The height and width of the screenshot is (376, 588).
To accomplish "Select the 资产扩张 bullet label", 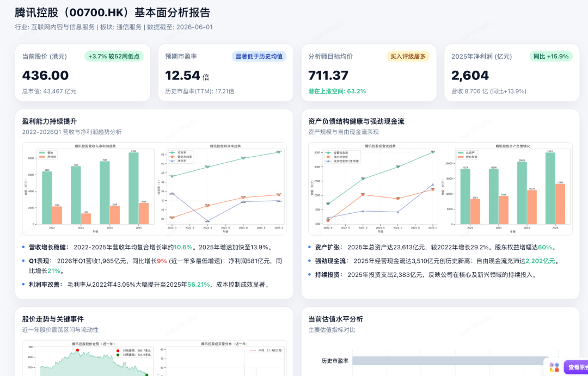I will [x=329, y=247].
